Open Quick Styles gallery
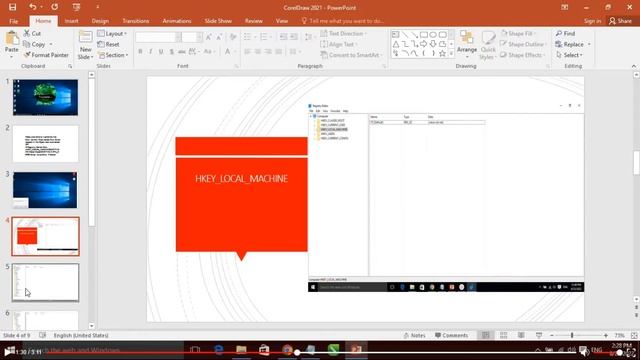The image size is (640, 360). point(488,45)
